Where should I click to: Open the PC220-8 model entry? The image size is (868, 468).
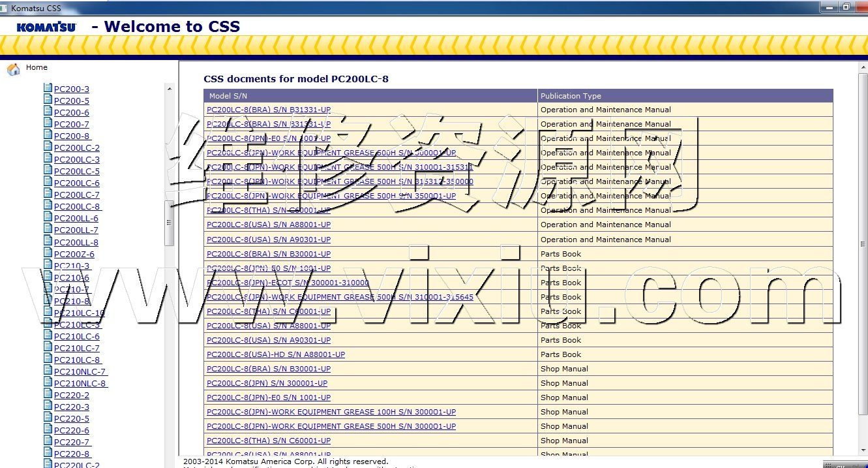pos(72,454)
